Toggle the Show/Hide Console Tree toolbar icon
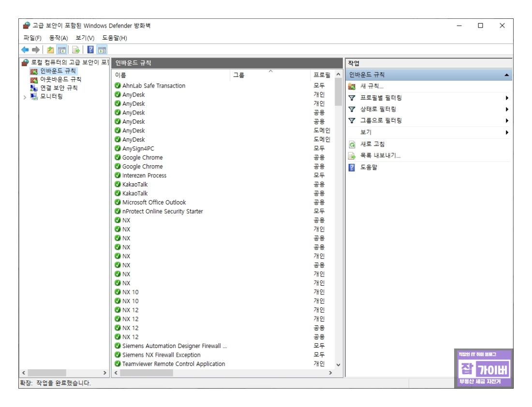This screenshot has width=532, height=407. [62, 50]
